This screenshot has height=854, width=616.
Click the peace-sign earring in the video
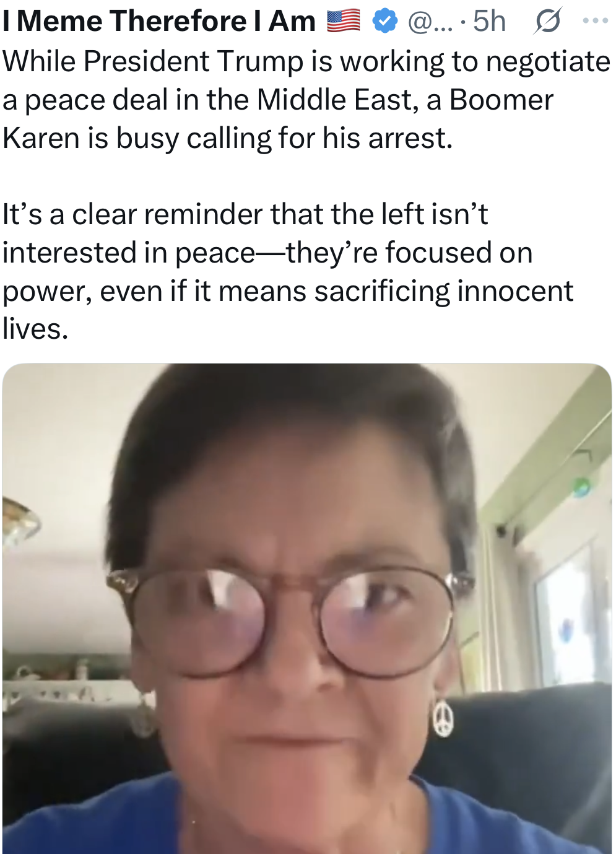click(x=443, y=717)
